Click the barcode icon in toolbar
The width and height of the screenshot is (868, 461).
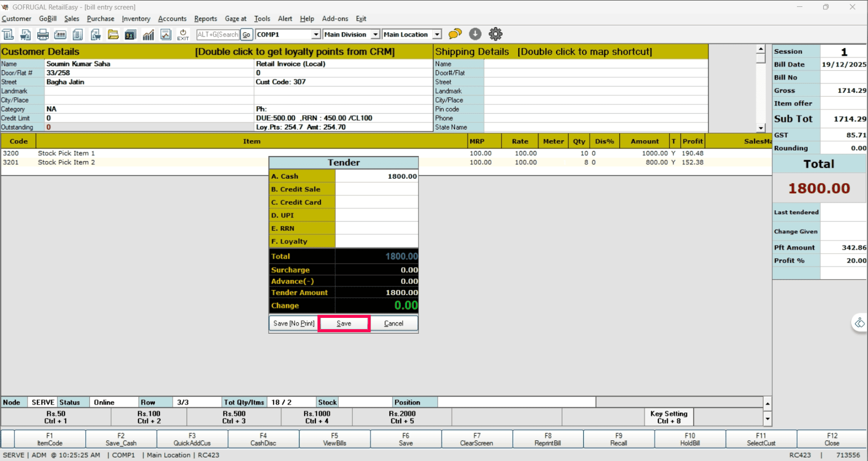60,35
